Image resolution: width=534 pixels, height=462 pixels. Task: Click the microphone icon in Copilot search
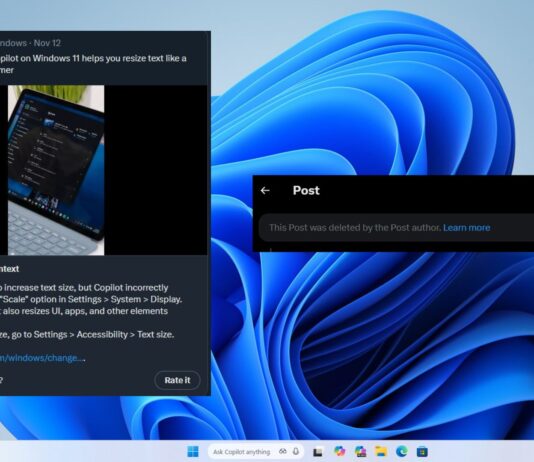click(x=296, y=451)
